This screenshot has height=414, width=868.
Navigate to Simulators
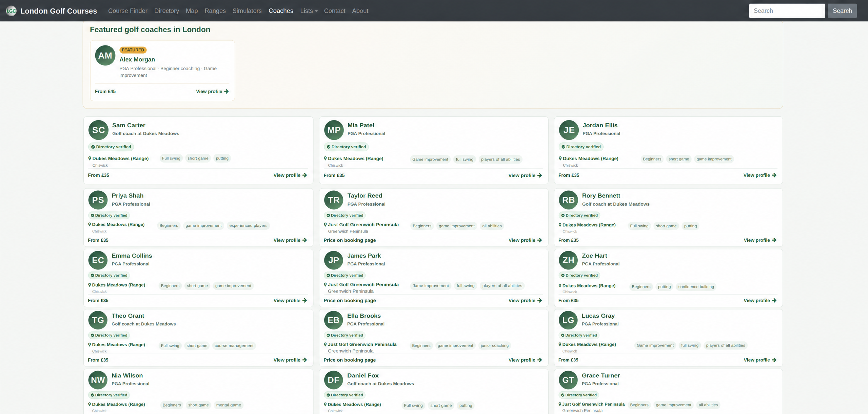tap(247, 11)
